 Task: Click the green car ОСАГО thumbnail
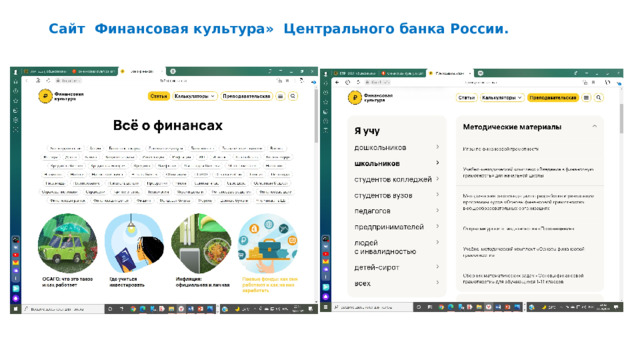tap(68, 243)
